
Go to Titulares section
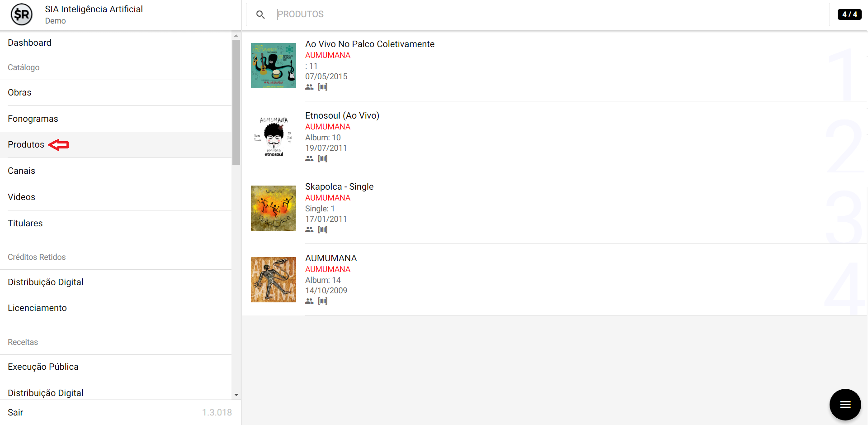25,223
